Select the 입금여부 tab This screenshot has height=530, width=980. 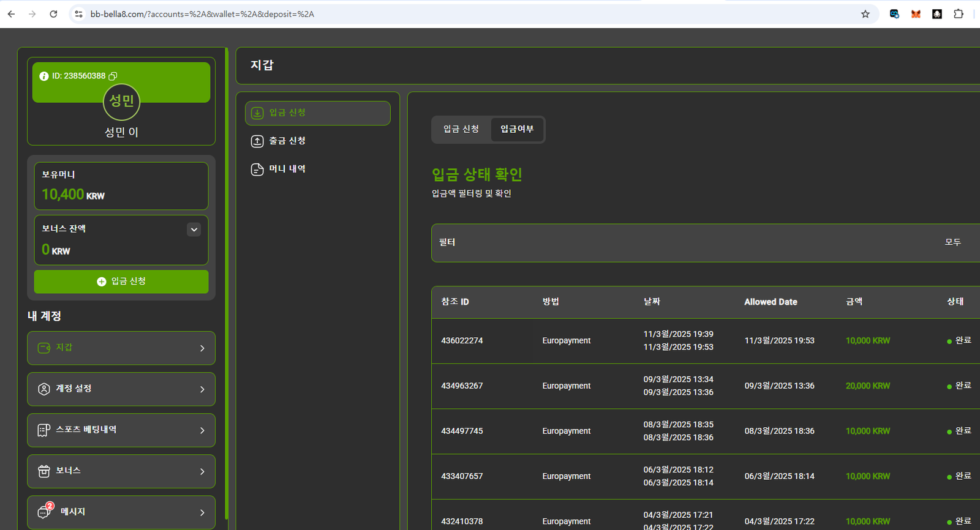tap(517, 129)
